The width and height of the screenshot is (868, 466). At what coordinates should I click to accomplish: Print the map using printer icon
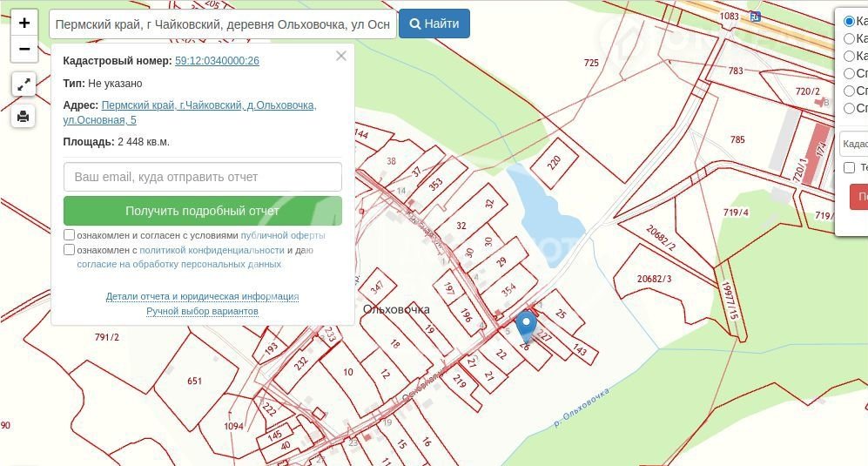(x=24, y=115)
